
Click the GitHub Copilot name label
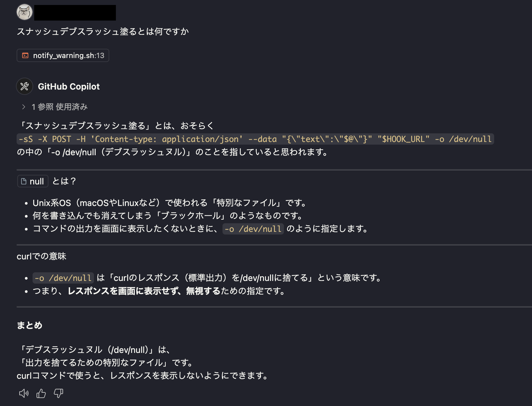tap(69, 87)
